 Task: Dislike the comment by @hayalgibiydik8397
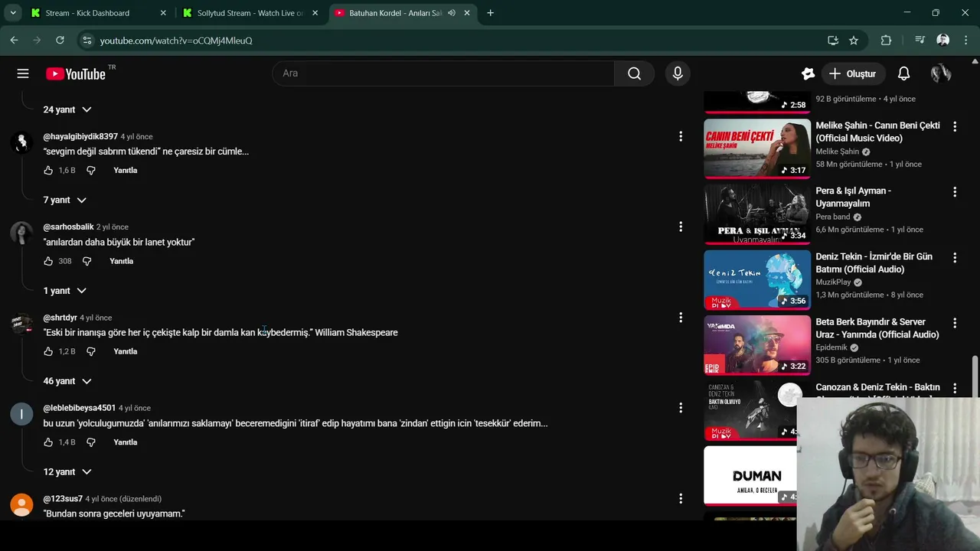(x=91, y=171)
